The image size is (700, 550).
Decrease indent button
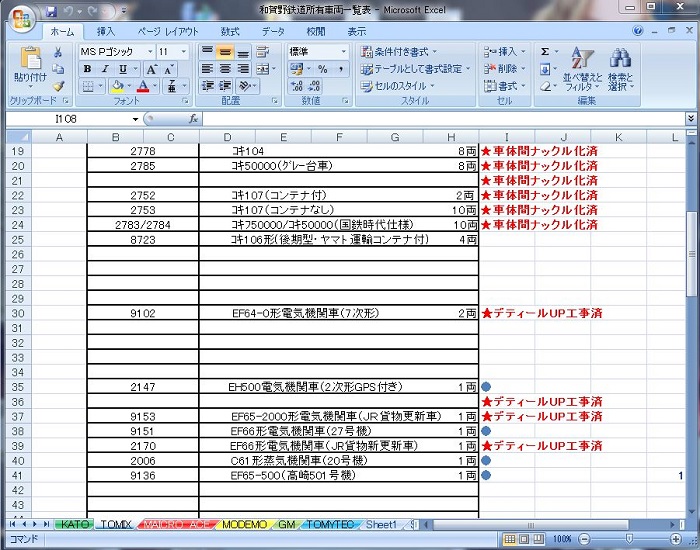pos(207,86)
